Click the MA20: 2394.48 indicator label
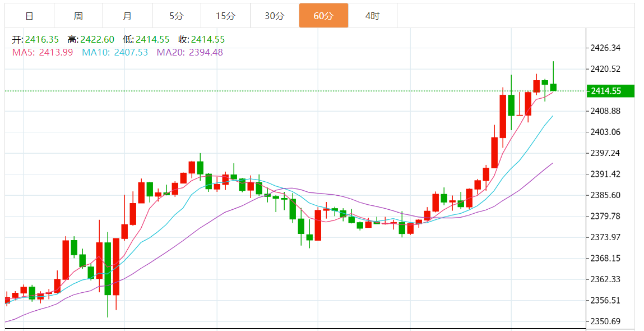The height and width of the screenshot is (331, 644). [190, 52]
